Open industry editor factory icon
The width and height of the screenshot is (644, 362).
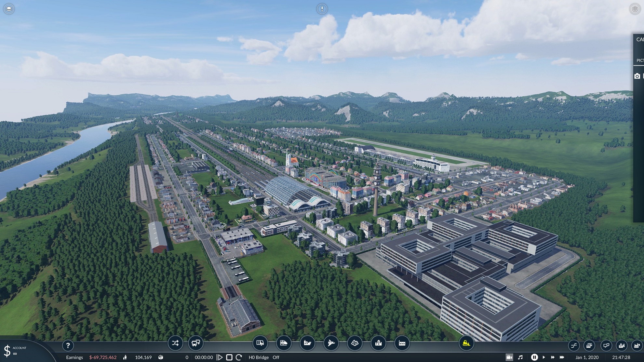click(x=402, y=343)
